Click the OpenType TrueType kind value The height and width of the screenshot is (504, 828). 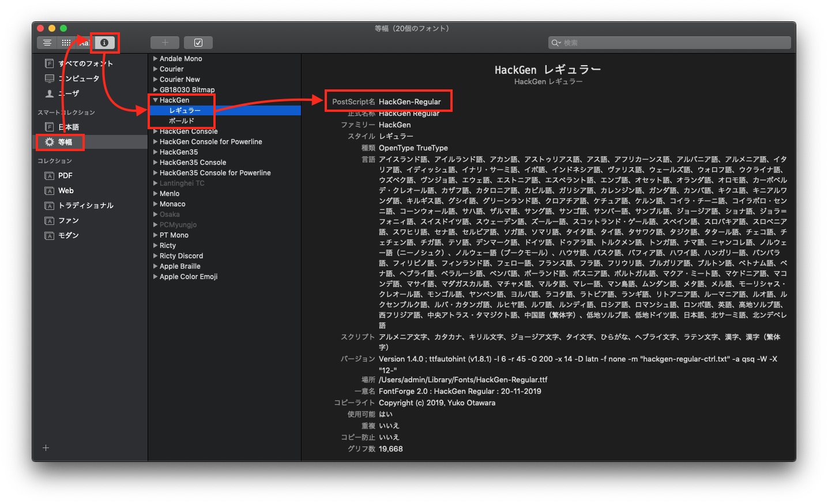(x=413, y=148)
